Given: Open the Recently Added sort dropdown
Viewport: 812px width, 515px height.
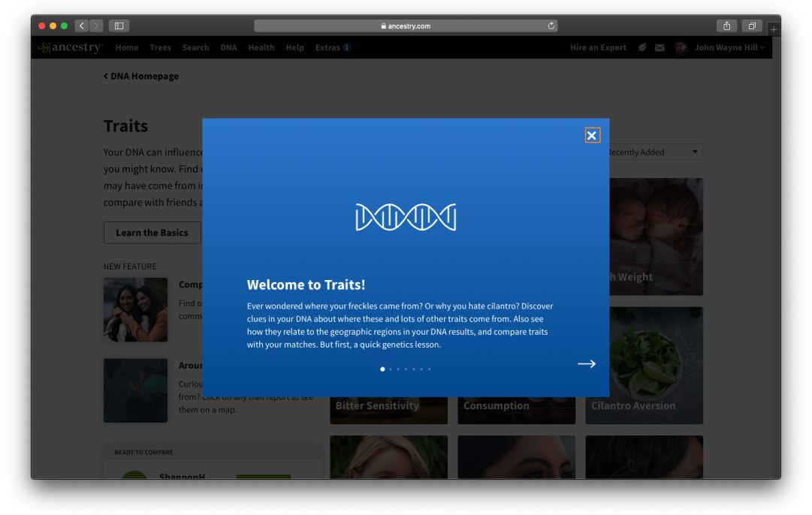Looking at the screenshot, I should coord(655,152).
